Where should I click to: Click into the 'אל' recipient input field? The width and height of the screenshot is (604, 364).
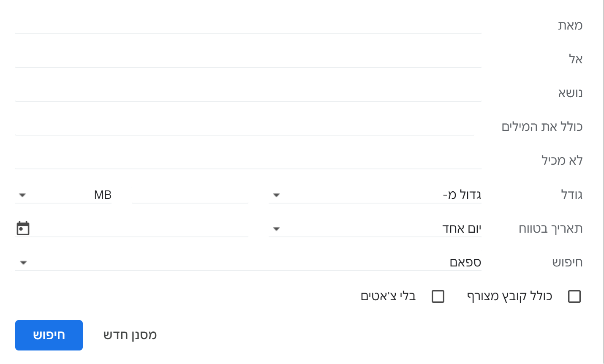(x=248, y=59)
